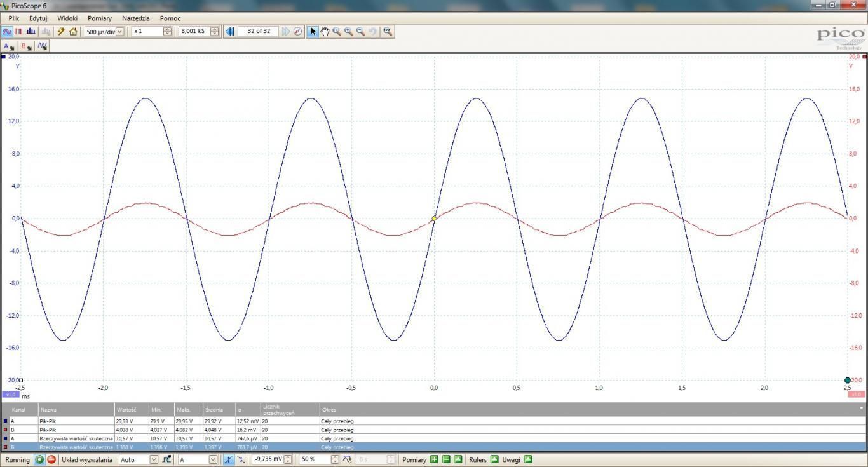Open the 500 µs/div timebase dropdown
Screen dimensions: 868x467
[x=119, y=31]
